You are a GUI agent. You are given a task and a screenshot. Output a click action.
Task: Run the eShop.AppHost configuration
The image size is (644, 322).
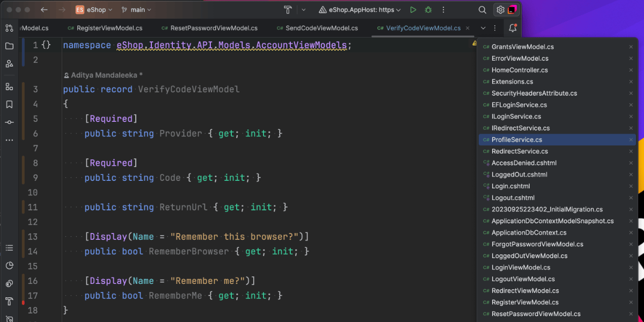tap(413, 10)
